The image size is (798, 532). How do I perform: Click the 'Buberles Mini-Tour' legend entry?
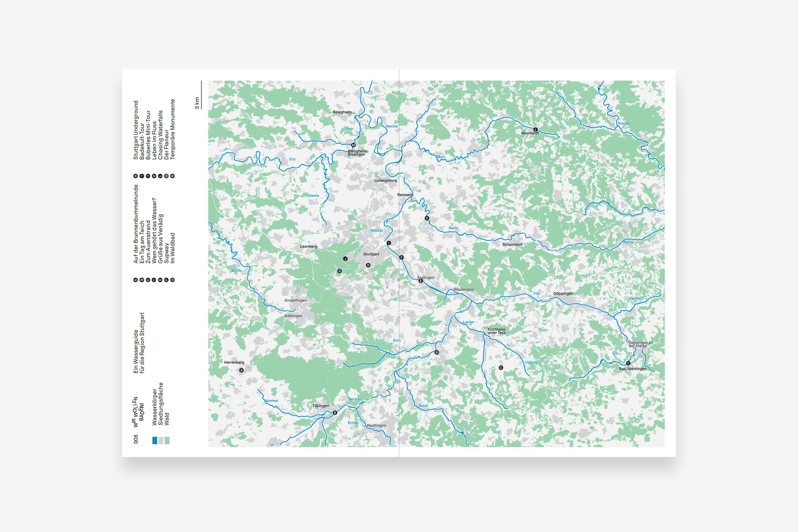click(148, 135)
